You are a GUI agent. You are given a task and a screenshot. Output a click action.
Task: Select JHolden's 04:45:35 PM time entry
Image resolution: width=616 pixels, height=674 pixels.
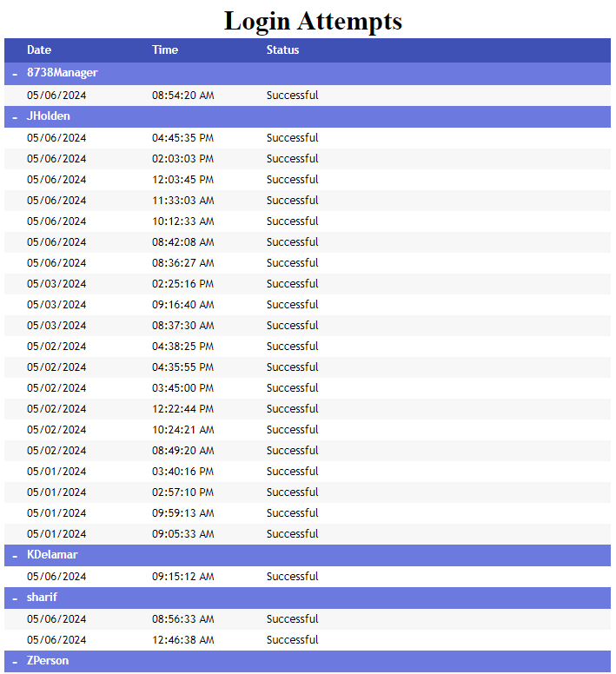182,138
